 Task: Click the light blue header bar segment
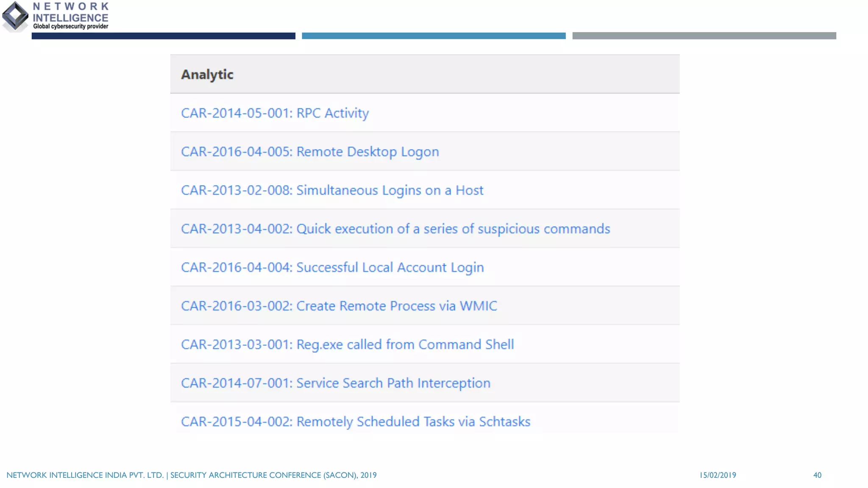coord(434,36)
